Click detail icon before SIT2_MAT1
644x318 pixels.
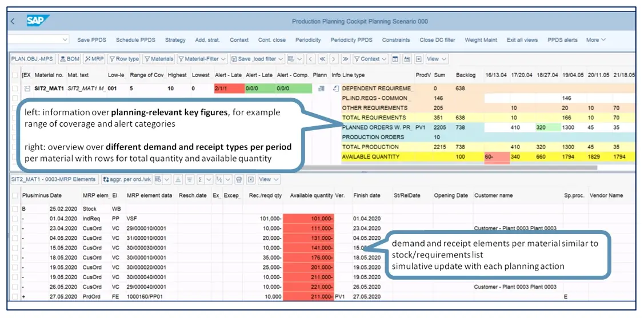point(27,88)
